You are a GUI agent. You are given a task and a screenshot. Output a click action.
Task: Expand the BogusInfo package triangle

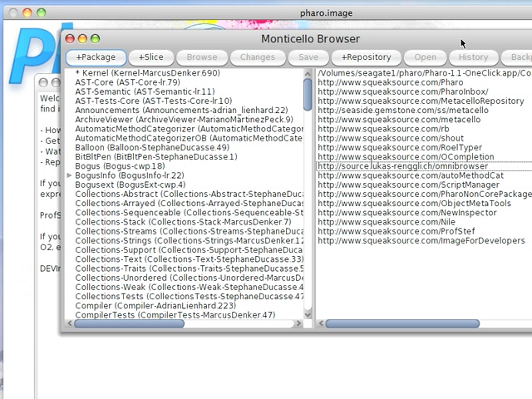click(69, 175)
